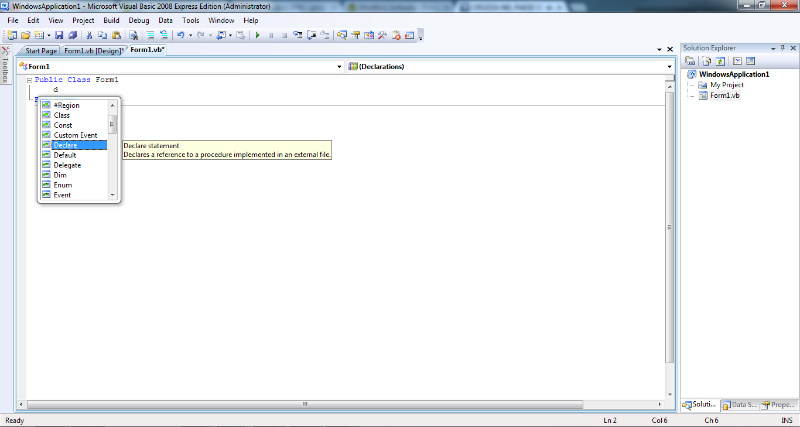Viewport: 800px width, 427px height.
Task: Click the horizontal scrollbar under code editor
Action: (300, 404)
